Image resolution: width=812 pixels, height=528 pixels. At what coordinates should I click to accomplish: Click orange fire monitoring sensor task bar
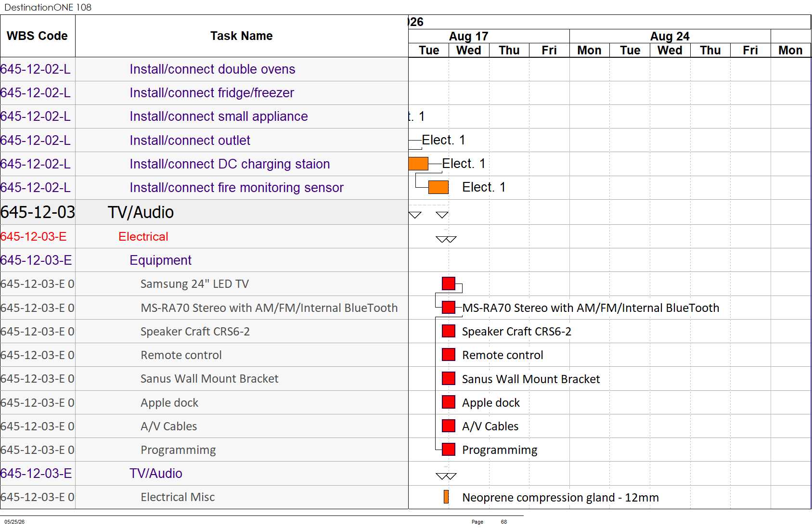[438, 187]
